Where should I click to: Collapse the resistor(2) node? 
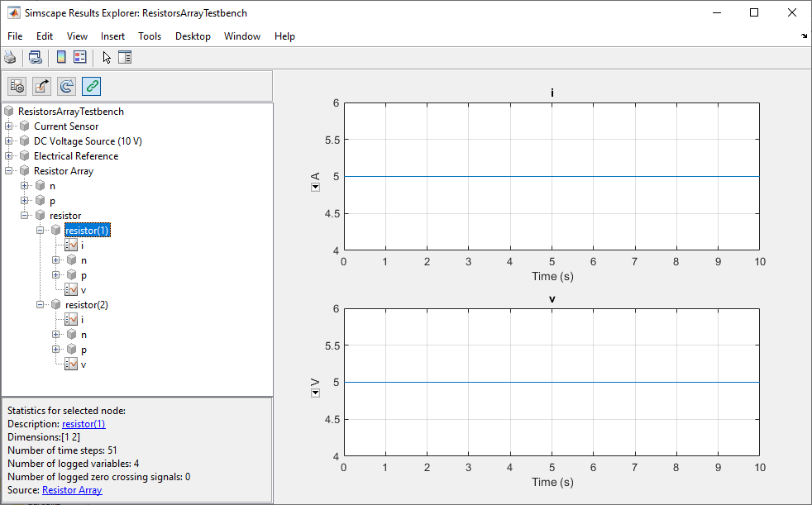40,305
